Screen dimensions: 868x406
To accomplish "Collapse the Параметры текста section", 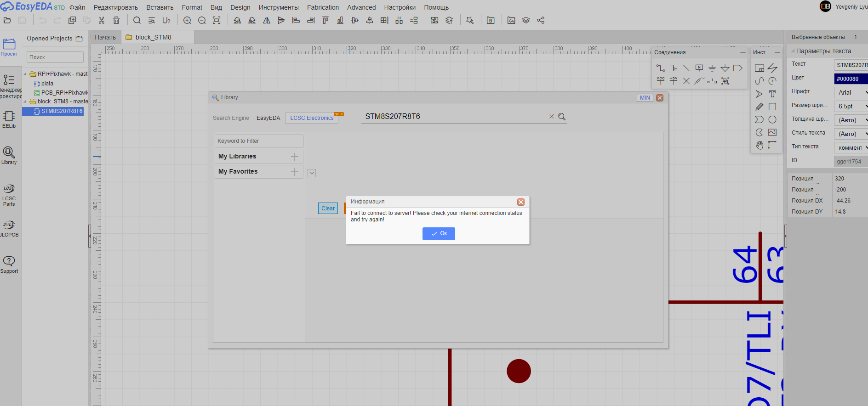I will coord(793,51).
